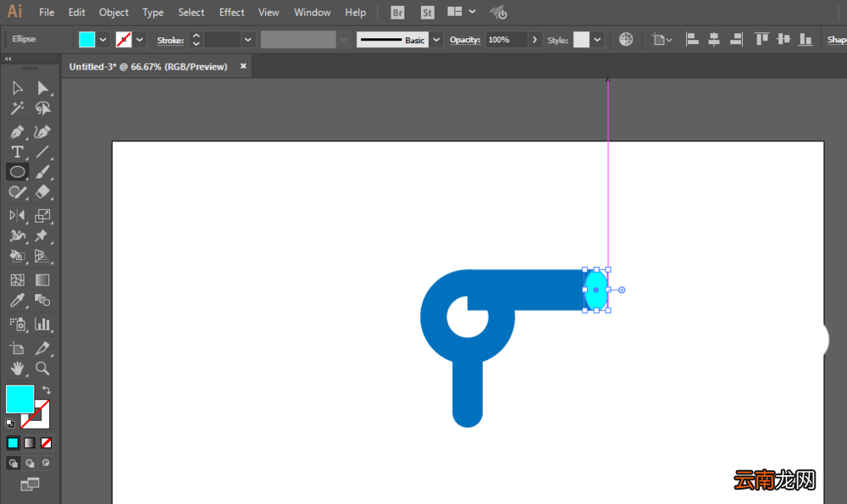This screenshot has width=847, height=504.
Task: Reset default fill and stroke
Action: click(x=9, y=423)
